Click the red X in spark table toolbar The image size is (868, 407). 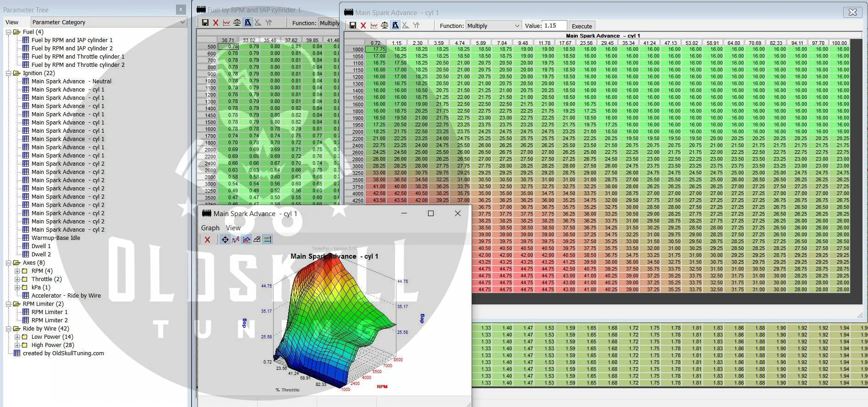point(363,26)
